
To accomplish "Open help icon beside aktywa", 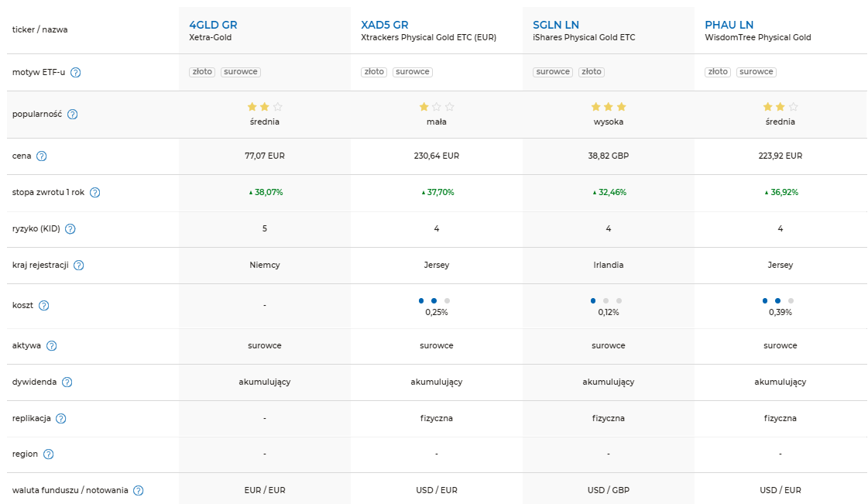I will point(51,346).
